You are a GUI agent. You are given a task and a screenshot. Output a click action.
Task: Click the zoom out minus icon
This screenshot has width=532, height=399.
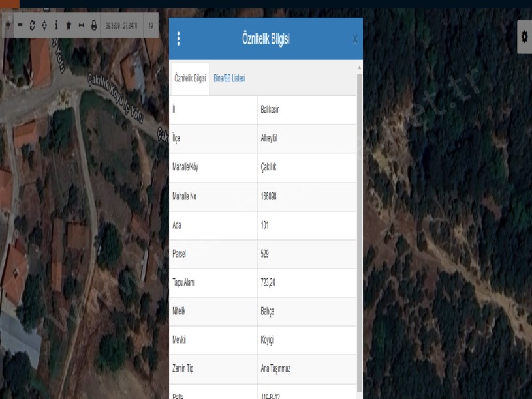20,26
